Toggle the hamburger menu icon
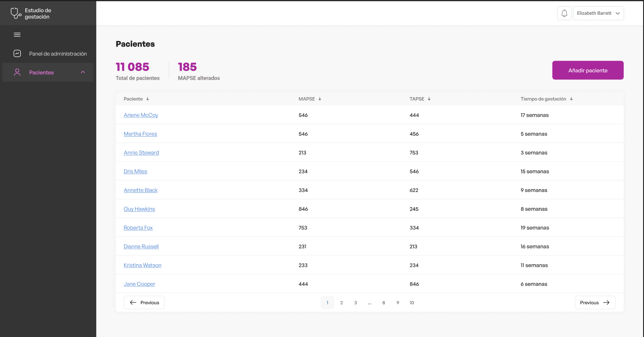 tap(17, 35)
